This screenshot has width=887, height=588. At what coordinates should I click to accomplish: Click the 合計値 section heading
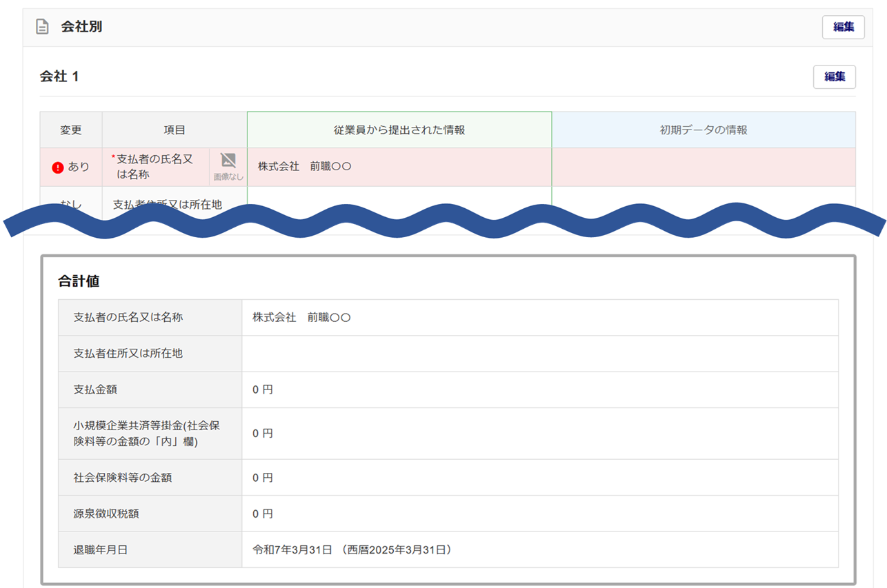79,281
